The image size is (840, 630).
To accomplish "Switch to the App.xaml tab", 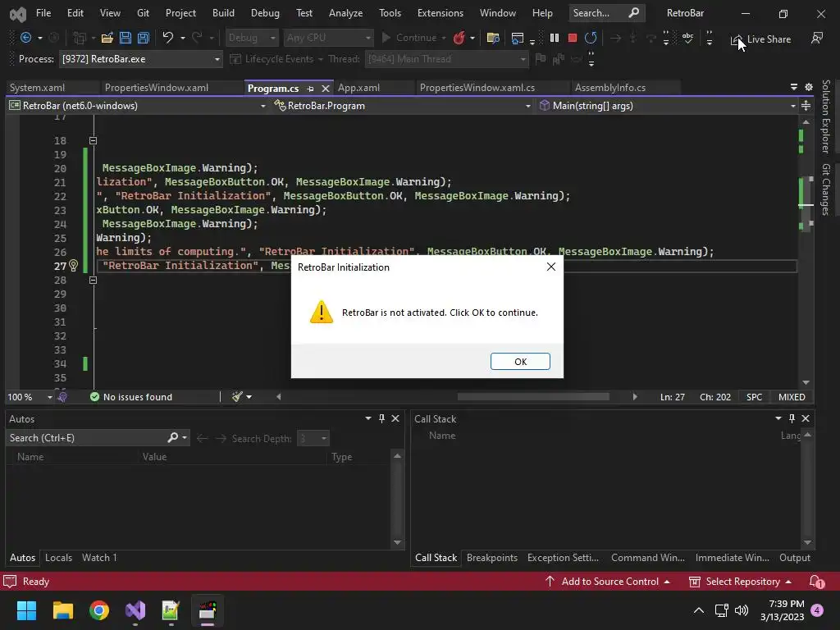I will point(358,88).
